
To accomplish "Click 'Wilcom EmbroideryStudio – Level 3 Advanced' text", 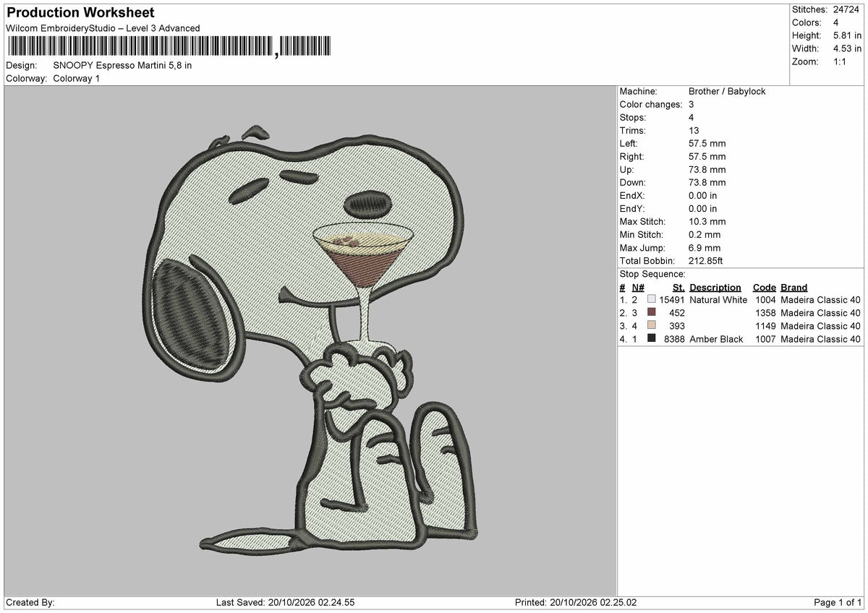I will (x=103, y=28).
